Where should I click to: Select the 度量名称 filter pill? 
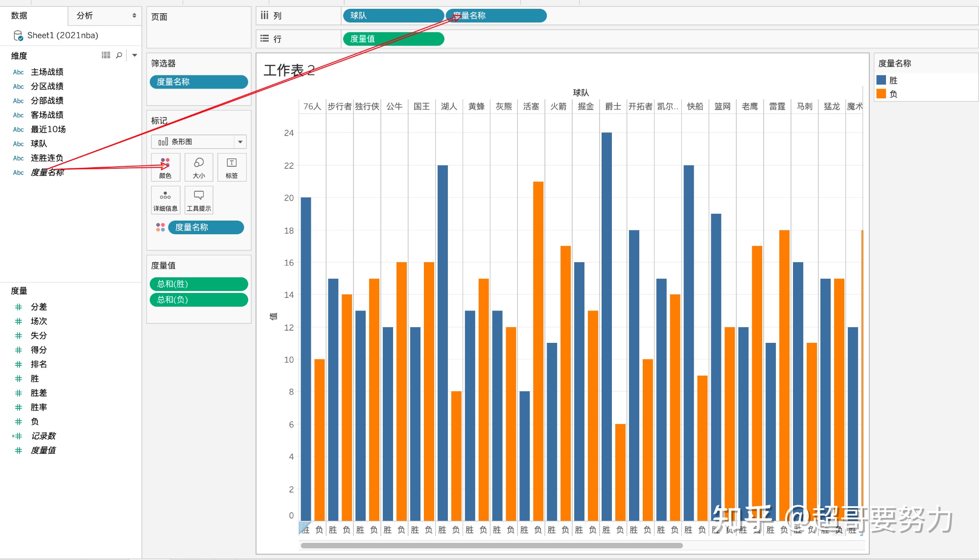pos(199,82)
